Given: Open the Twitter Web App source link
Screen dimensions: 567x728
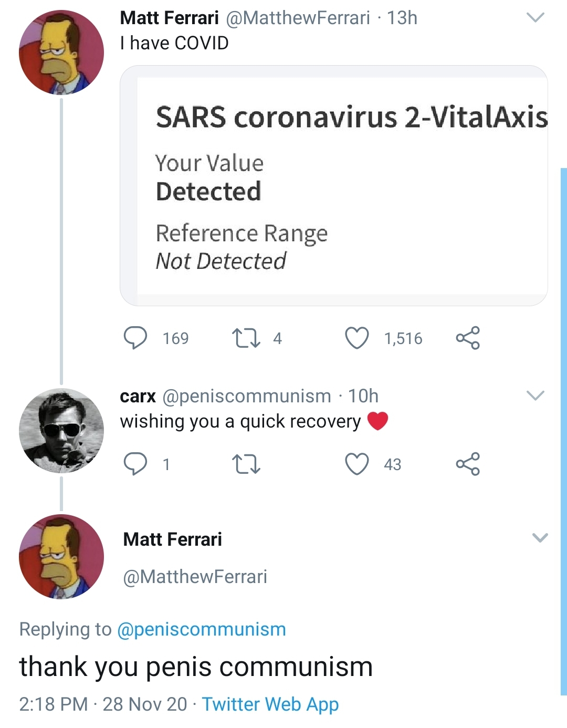Looking at the screenshot, I should (270, 704).
